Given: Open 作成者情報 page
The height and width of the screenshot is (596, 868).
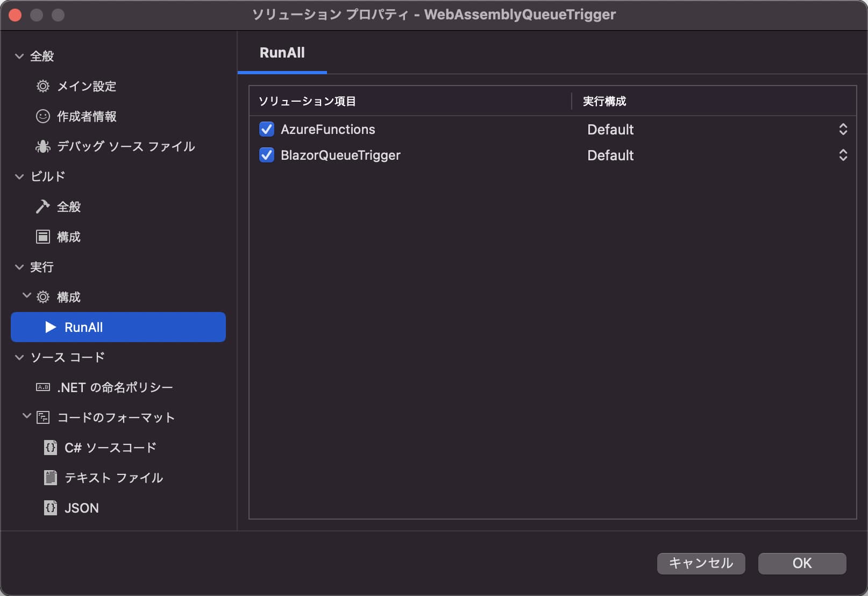Looking at the screenshot, I should (x=87, y=116).
